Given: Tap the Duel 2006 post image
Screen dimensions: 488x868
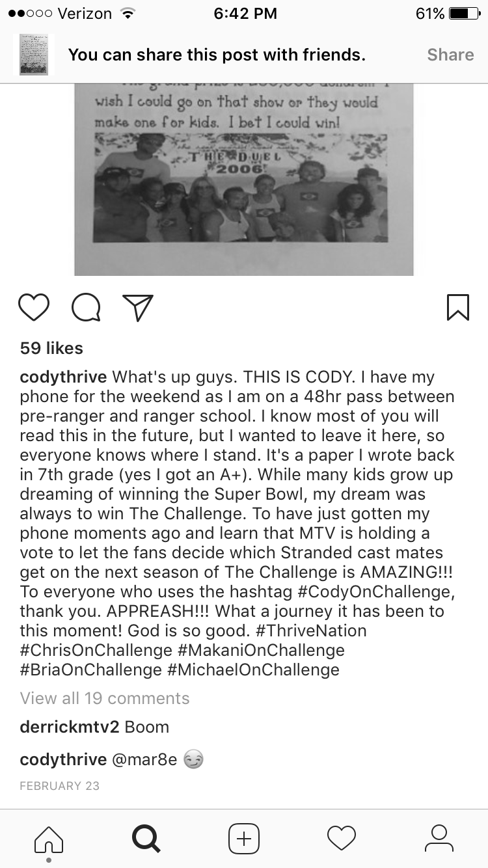Looking at the screenshot, I should pyautogui.click(x=244, y=180).
